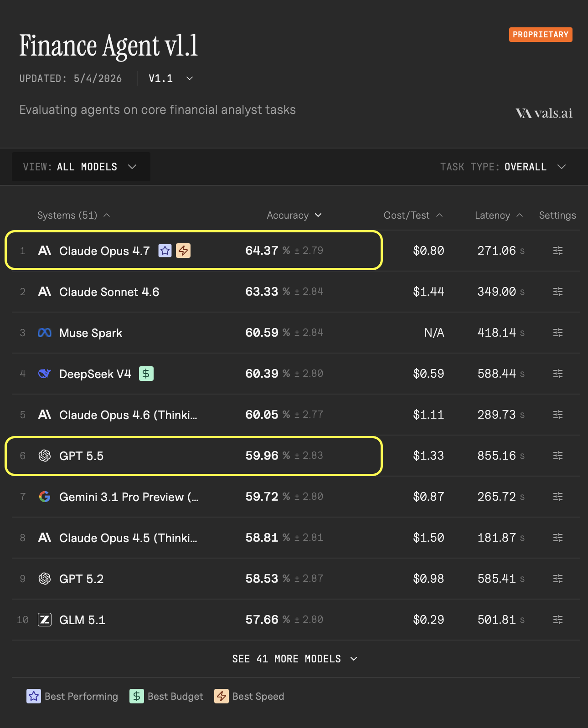Click the 60.05 accuracy value
Image resolution: width=588 pixels, height=728 pixels.
(x=262, y=415)
